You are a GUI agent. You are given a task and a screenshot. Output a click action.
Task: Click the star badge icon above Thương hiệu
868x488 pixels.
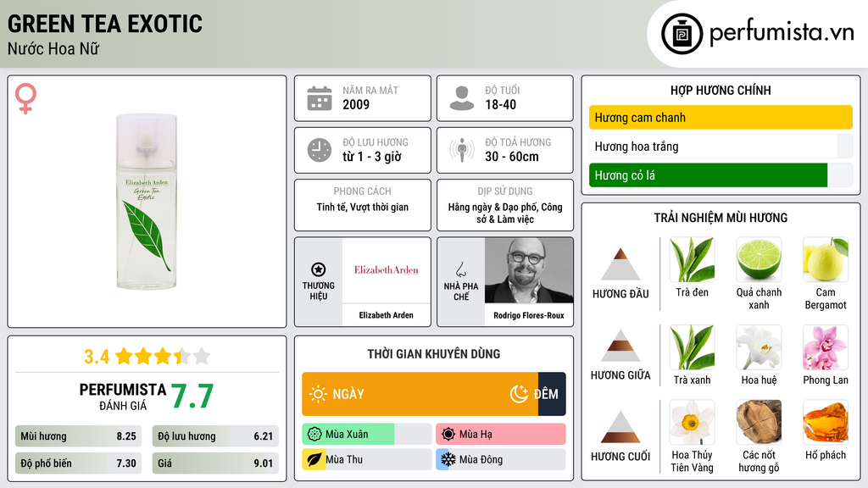(x=319, y=269)
